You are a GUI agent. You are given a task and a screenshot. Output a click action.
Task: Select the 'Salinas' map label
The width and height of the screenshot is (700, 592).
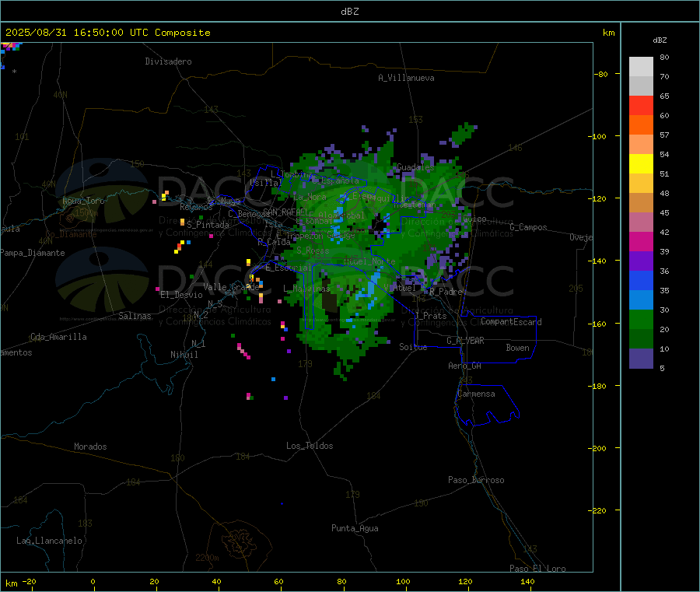(x=135, y=316)
